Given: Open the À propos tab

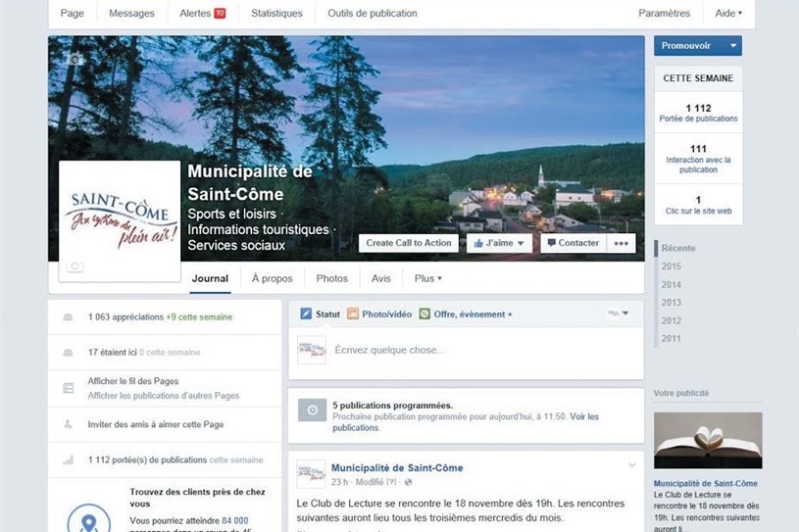Looking at the screenshot, I should pos(273,278).
